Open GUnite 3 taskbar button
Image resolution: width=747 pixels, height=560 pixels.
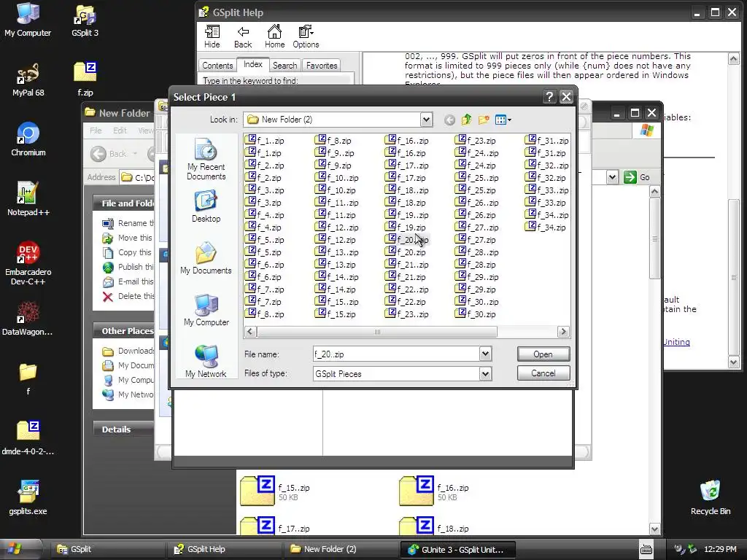[x=457, y=549]
